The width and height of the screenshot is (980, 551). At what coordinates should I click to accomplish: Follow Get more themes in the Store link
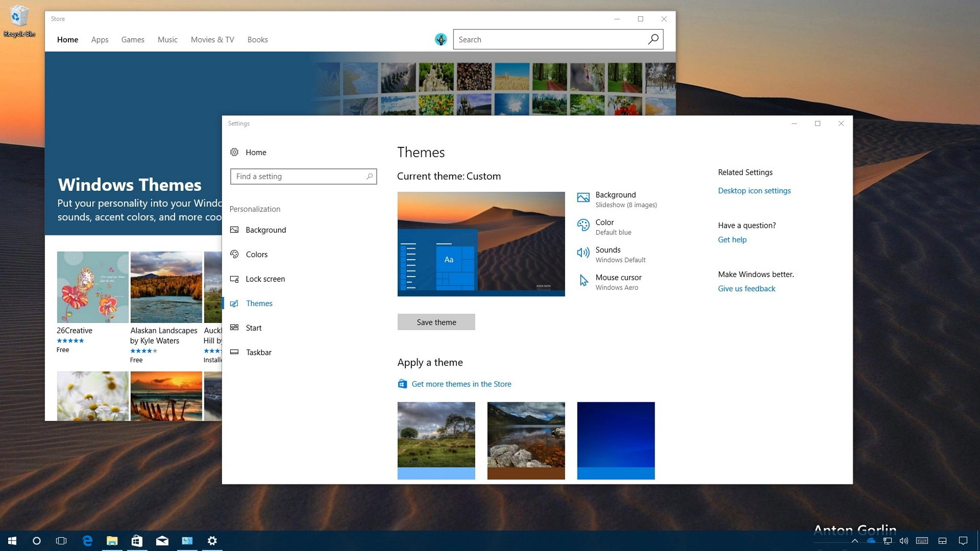pos(461,384)
